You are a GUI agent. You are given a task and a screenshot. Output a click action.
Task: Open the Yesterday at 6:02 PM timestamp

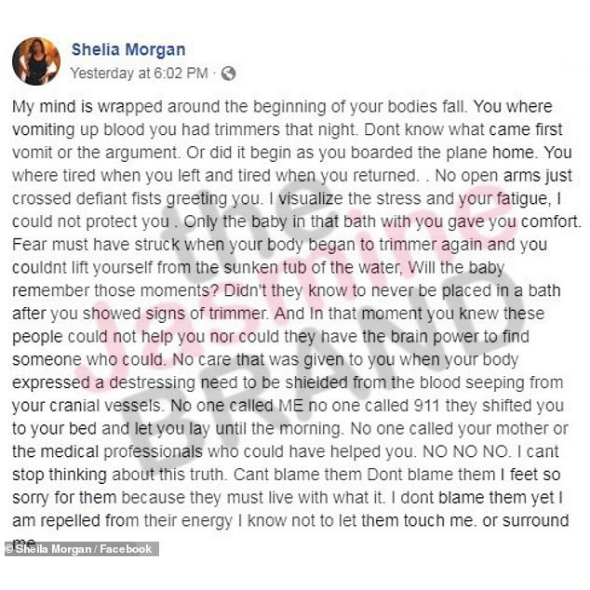(139, 73)
